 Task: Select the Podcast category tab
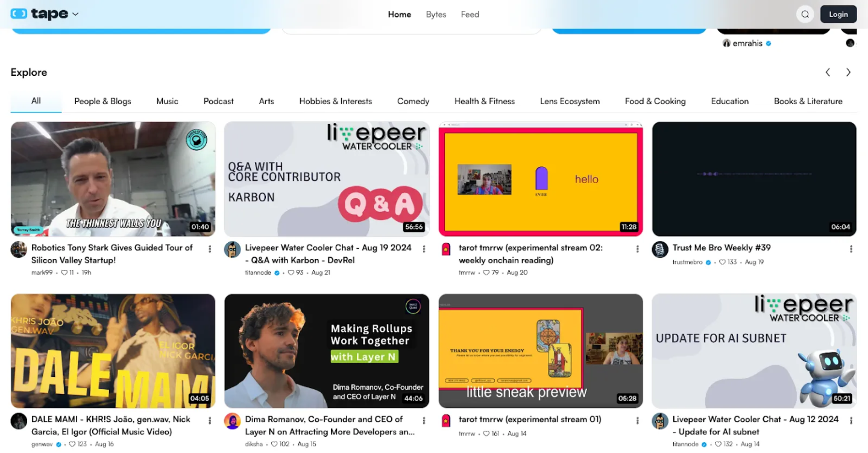(x=219, y=101)
